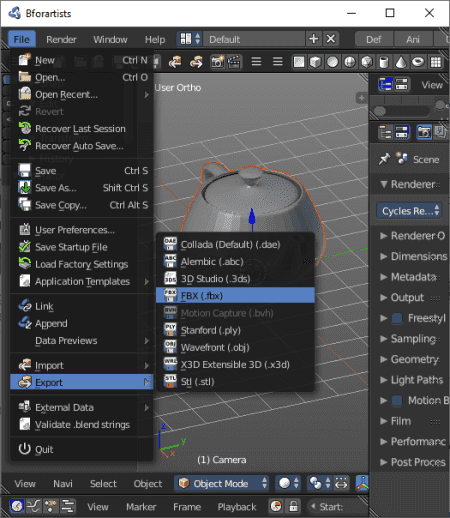Add new screen layout with plus button
This screenshot has height=518, width=450.
pyautogui.click(x=314, y=39)
